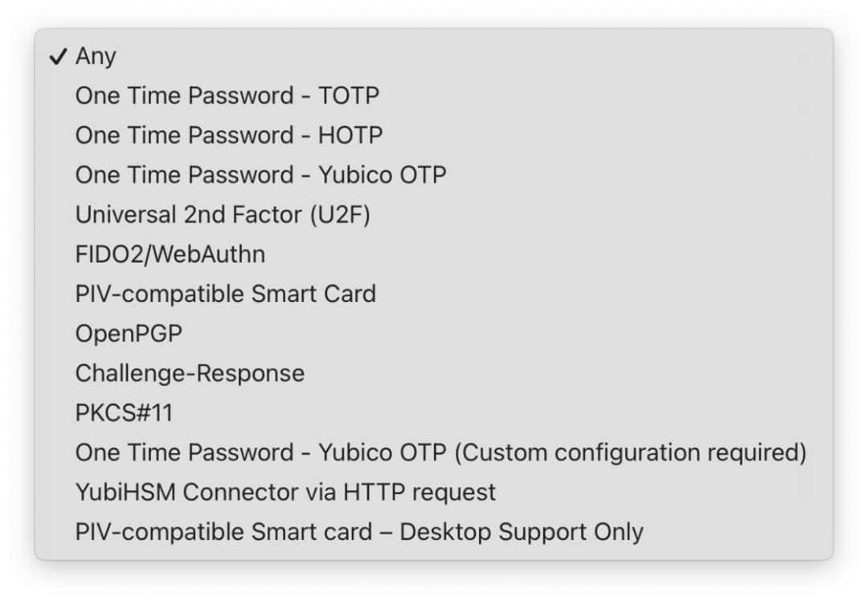Pick the Challenge-Response option
This screenshot has width=868, height=601.
point(190,374)
